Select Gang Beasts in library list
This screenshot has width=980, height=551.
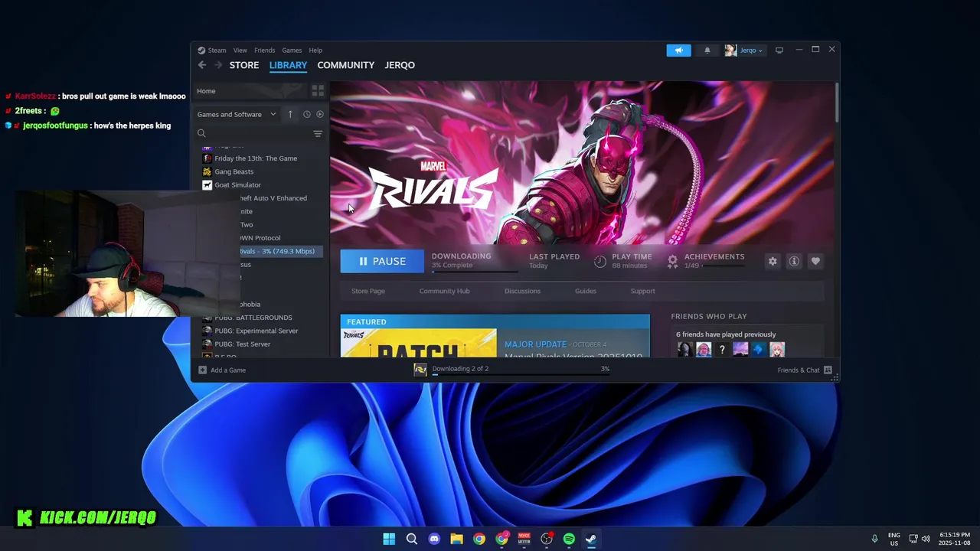click(x=234, y=171)
